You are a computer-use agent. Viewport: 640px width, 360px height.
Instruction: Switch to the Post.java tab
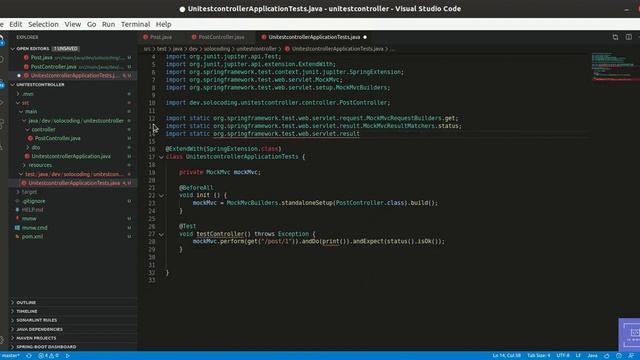pyautogui.click(x=160, y=37)
